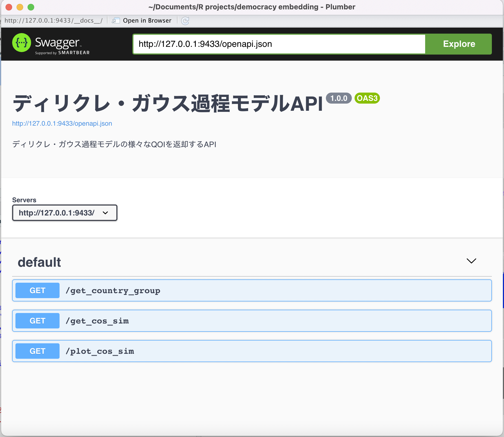Click the OAS3 badge
The image size is (504, 437).
367,98
